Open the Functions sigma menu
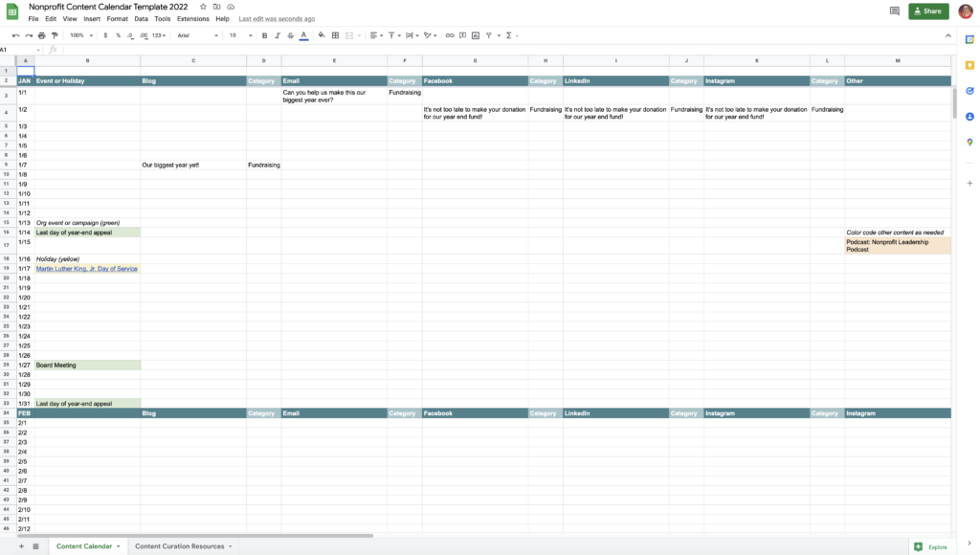 [x=509, y=35]
